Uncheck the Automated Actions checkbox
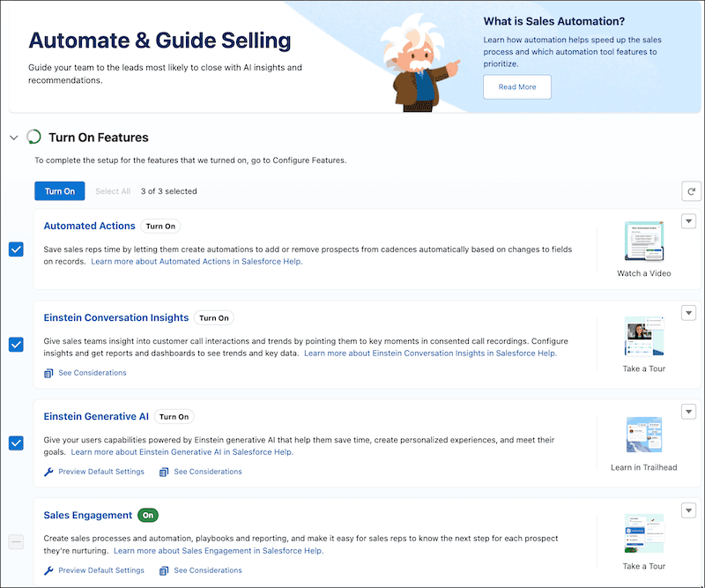Screen dimensions: 705x588 coord(16,249)
